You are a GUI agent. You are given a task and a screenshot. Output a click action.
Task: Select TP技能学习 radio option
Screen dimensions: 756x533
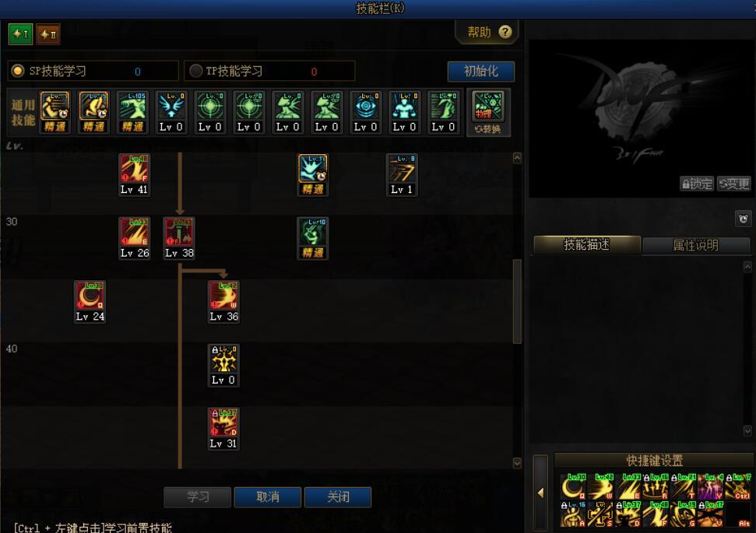(x=195, y=71)
